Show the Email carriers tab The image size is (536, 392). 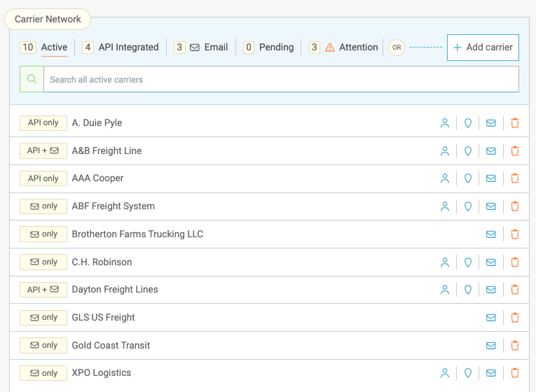(216, 48)
